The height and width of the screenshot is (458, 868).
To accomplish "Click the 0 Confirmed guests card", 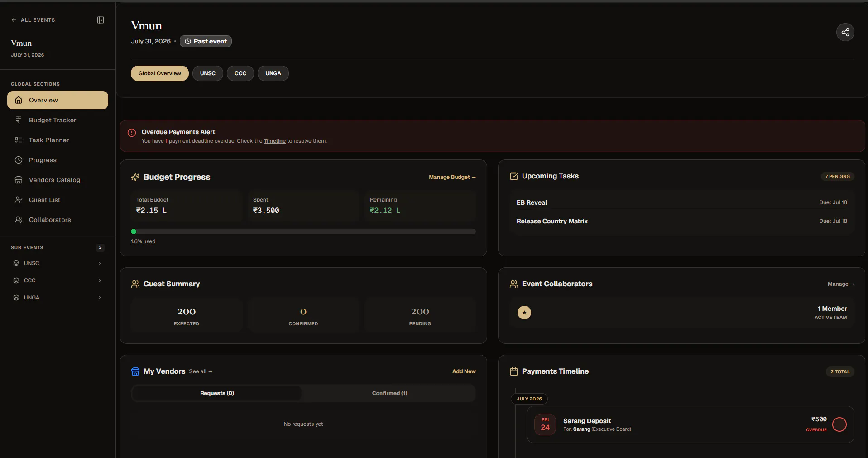I will pos(303,315).
